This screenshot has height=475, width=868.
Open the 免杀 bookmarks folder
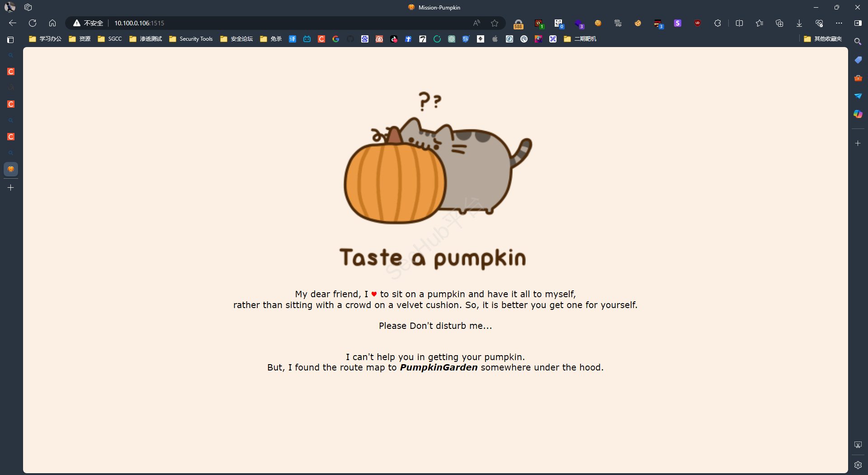tap(271, 39)
